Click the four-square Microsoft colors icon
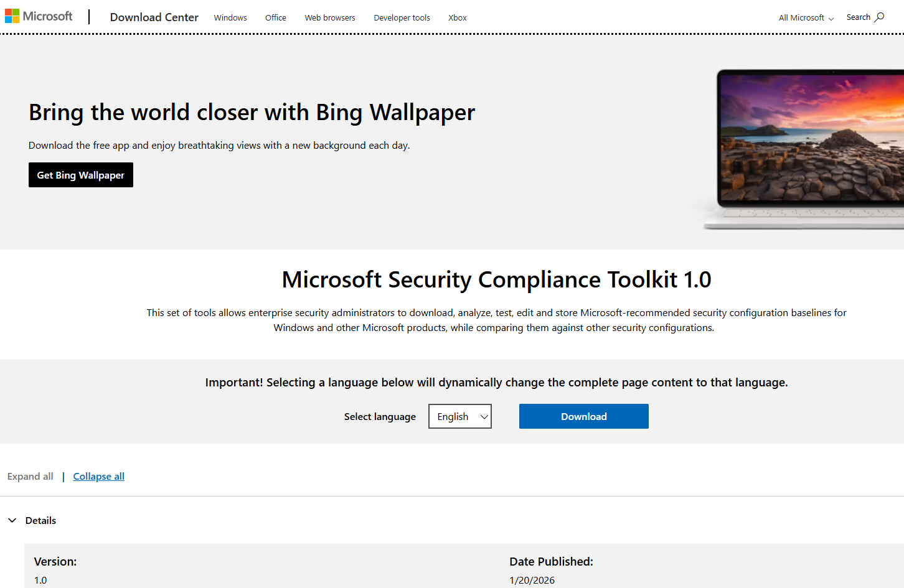This screenshot has height=588, width=904. click(x=11, y=15)
